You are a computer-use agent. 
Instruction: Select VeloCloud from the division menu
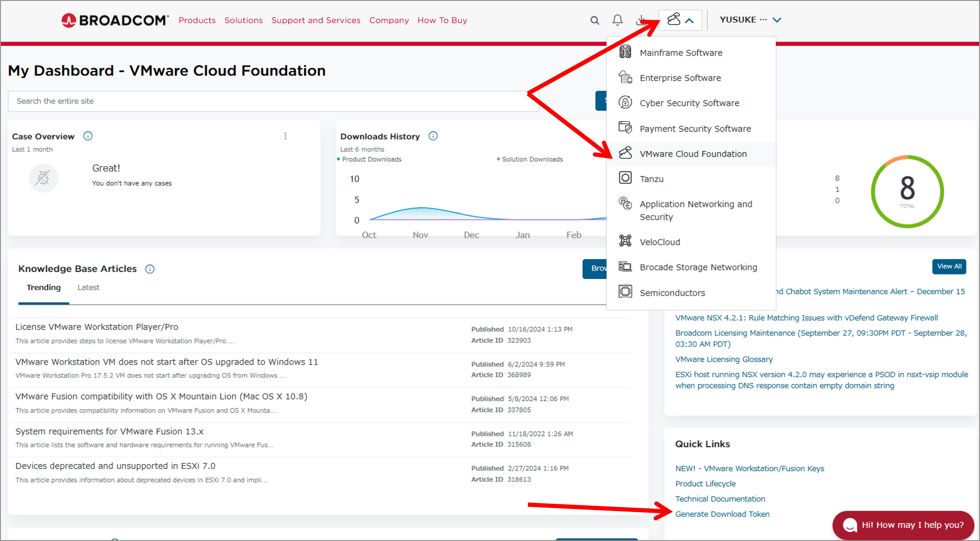point(691,242)
